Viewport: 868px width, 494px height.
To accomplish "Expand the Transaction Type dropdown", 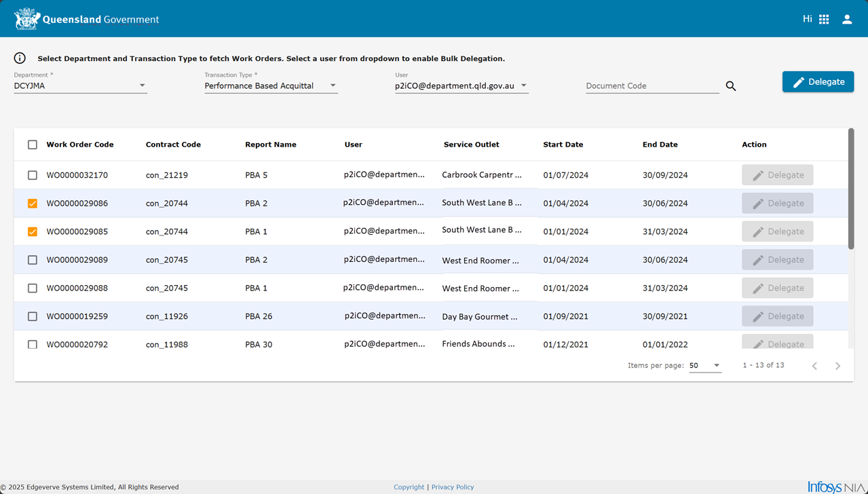I will click(271, 86).
